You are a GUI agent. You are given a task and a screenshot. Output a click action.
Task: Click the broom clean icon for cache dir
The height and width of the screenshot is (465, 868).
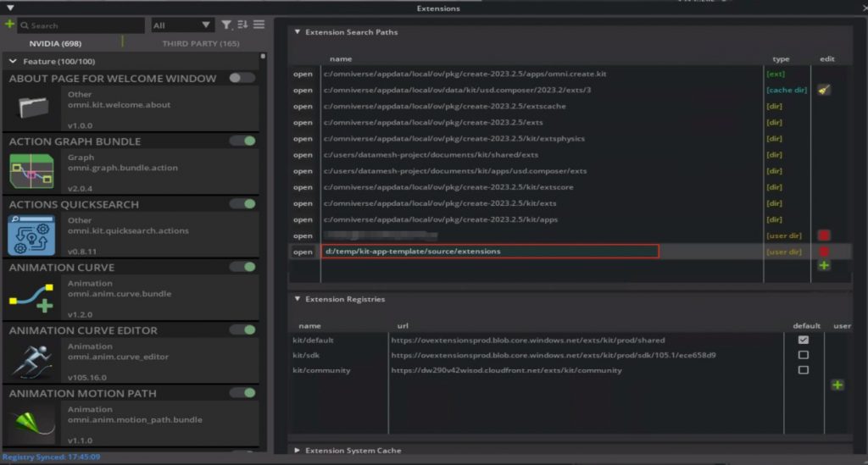point(824,90)
